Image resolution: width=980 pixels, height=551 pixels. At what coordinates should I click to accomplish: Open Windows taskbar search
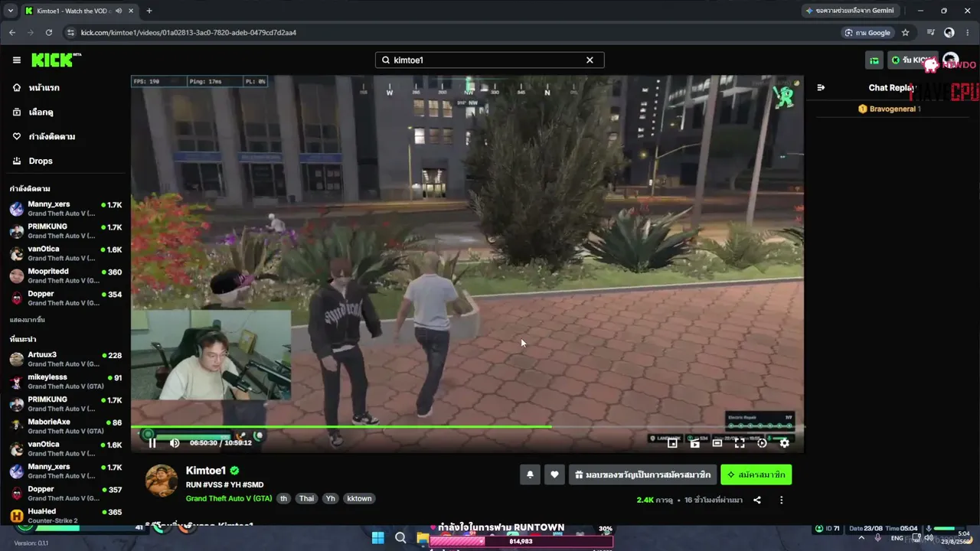point(400,538)
